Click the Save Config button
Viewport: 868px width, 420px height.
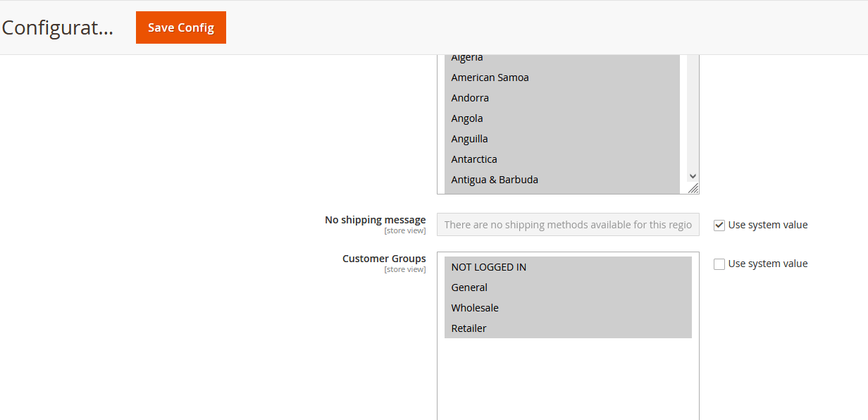click(x=181, y=27)
